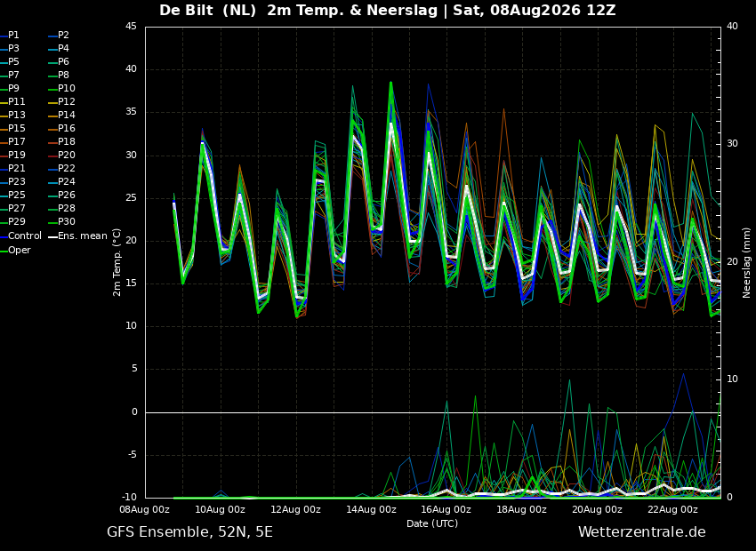Click the P2 legend entry

coord(59,36)
